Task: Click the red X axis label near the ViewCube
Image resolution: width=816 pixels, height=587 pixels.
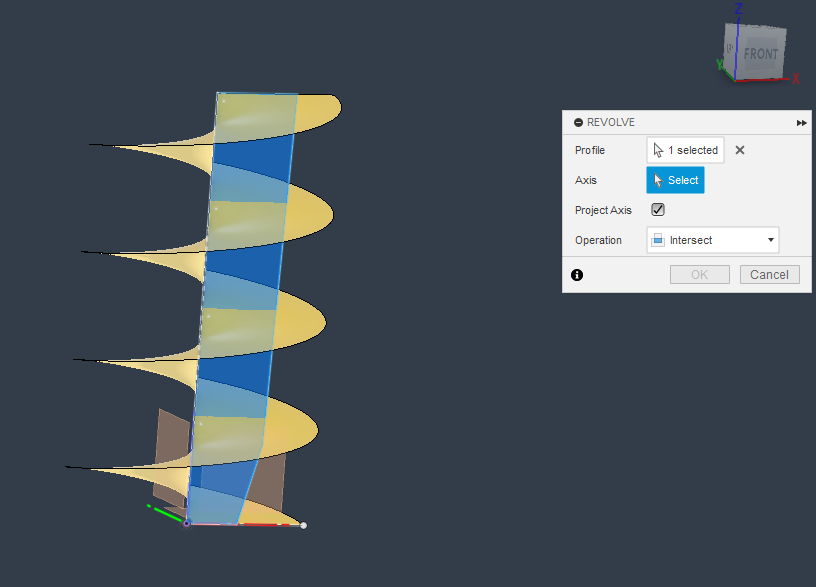Action: (x=796, y=78)
